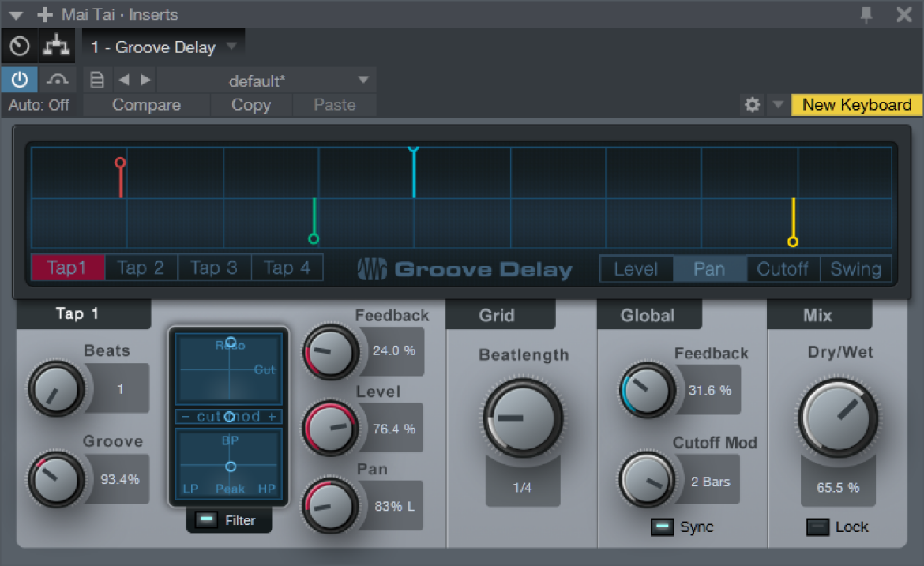
Task: Switch display to Swing view
Action: tap(855, 269)
